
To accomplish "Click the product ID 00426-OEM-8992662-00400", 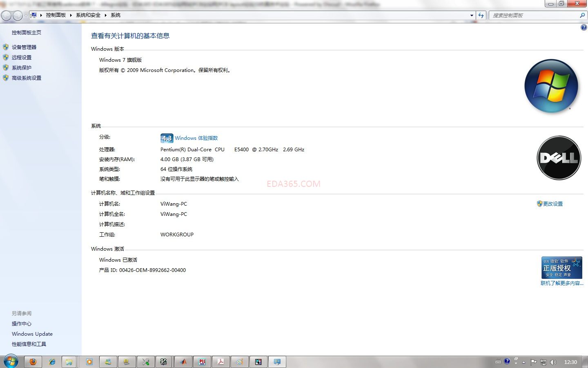I will (152, 270).
